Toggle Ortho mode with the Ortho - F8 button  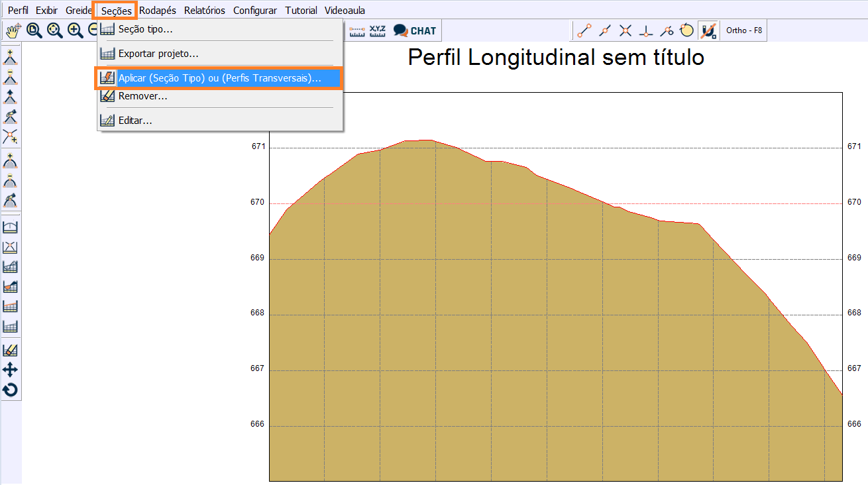click(x=743, y=30)
